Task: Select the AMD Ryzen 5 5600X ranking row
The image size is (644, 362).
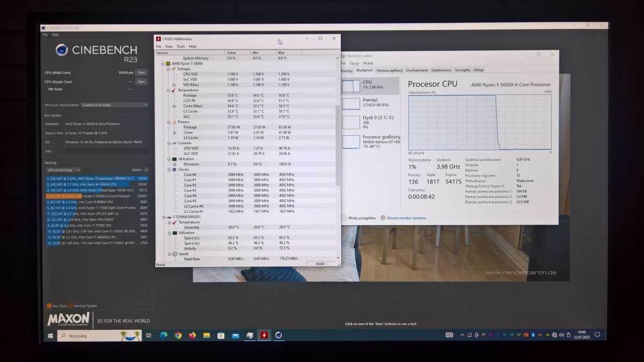Action: pos(97,196)
